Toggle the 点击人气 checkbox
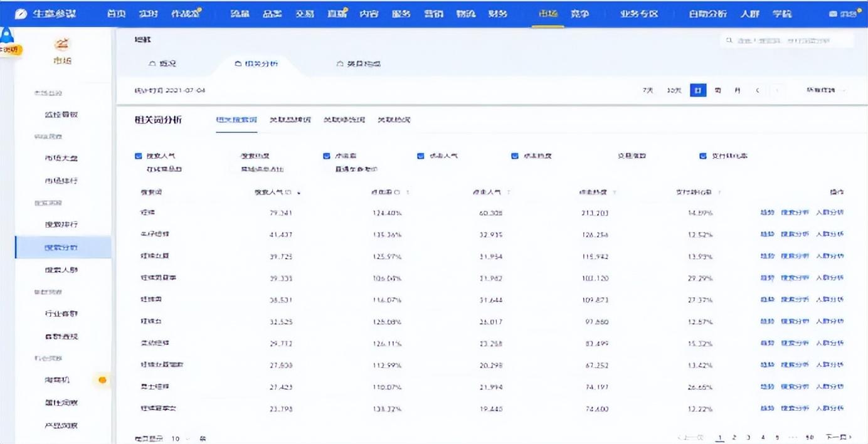The width and height of the screenshot is (868, 444). [x=421, y=156]
